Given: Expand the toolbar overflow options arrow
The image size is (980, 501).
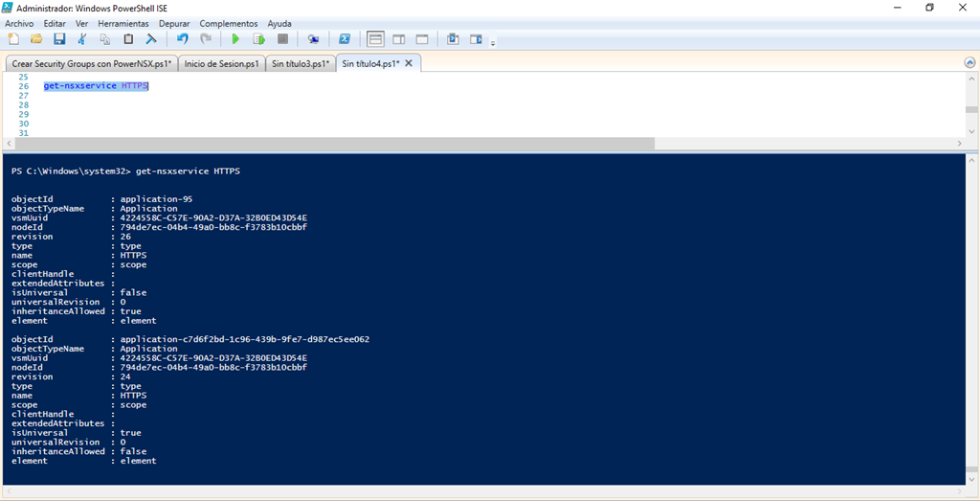Looking at the screenshot, I should click(494, 42).
